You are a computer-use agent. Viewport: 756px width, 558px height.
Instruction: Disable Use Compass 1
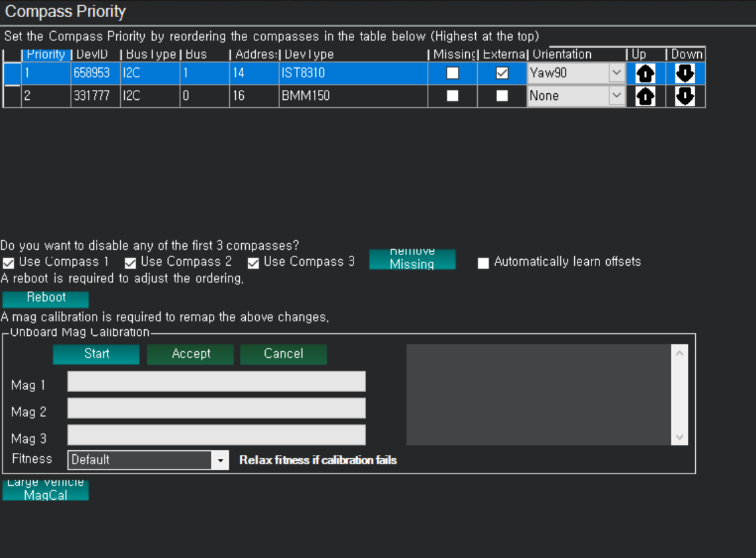tap(8, 263)
